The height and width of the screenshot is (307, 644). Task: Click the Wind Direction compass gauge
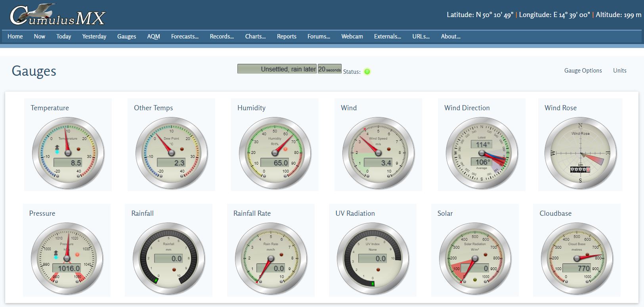pos(482,153)
